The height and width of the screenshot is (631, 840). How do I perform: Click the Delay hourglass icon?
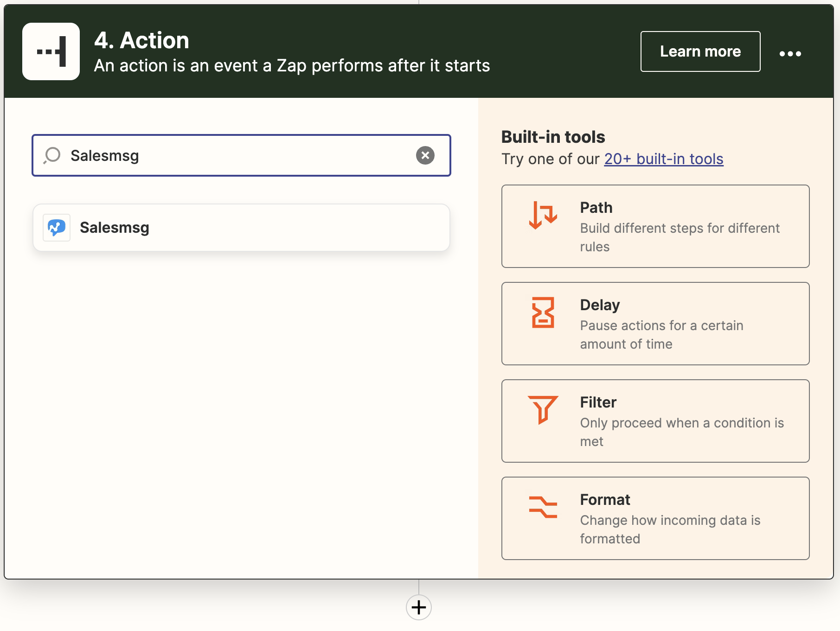pyautogui.click(x=543, y=312)
